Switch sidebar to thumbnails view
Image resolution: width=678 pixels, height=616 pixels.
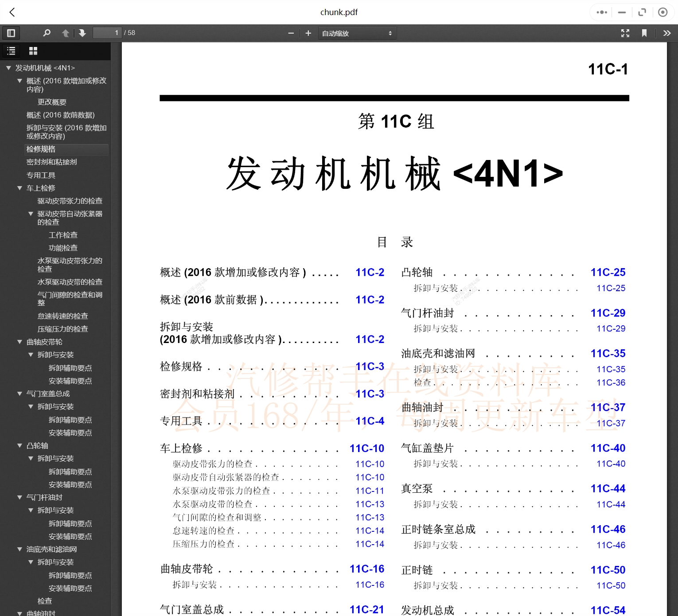(x=33, y=51)
